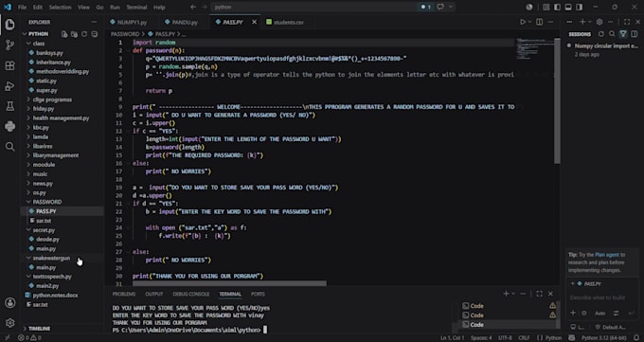This screenshot has width=644, height=342.
Task: Open the Extensions view
Action: tap(9, 65)
